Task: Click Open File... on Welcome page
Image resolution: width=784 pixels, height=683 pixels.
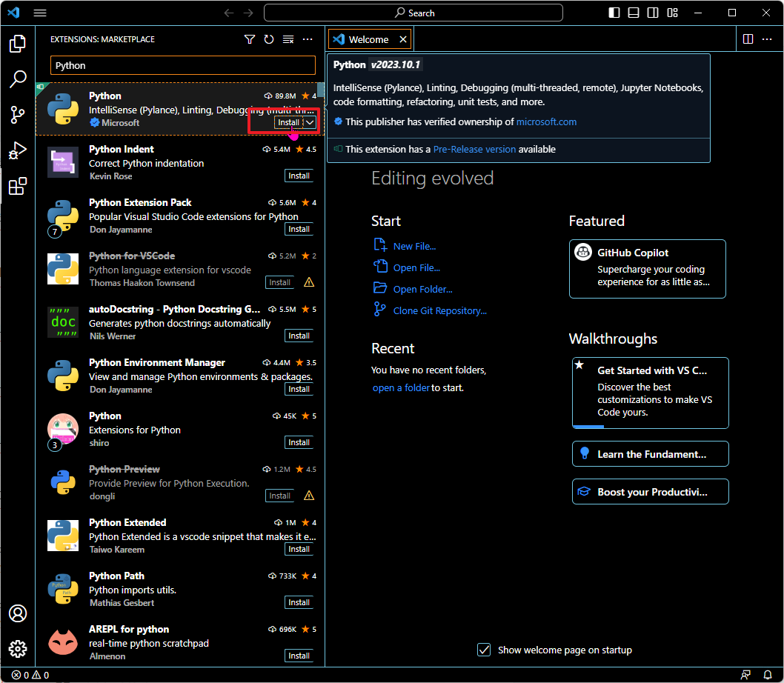Action: click(x=416, y=268)
